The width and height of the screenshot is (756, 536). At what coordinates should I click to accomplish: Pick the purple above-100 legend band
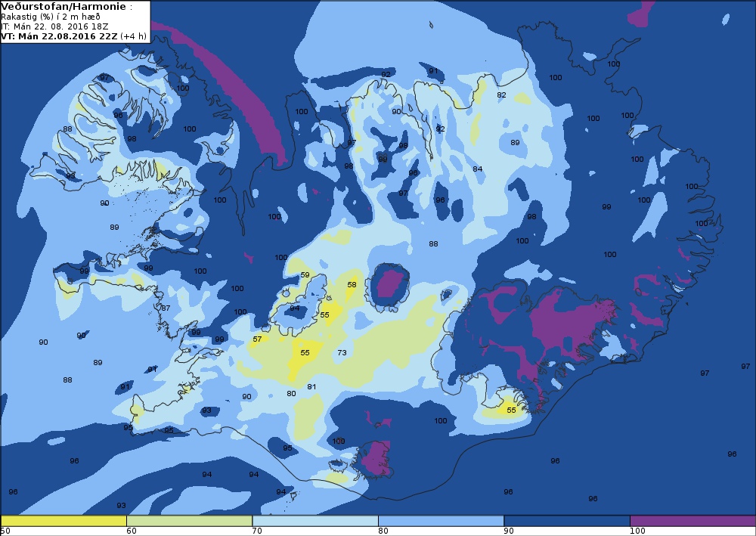coord(692,521)
